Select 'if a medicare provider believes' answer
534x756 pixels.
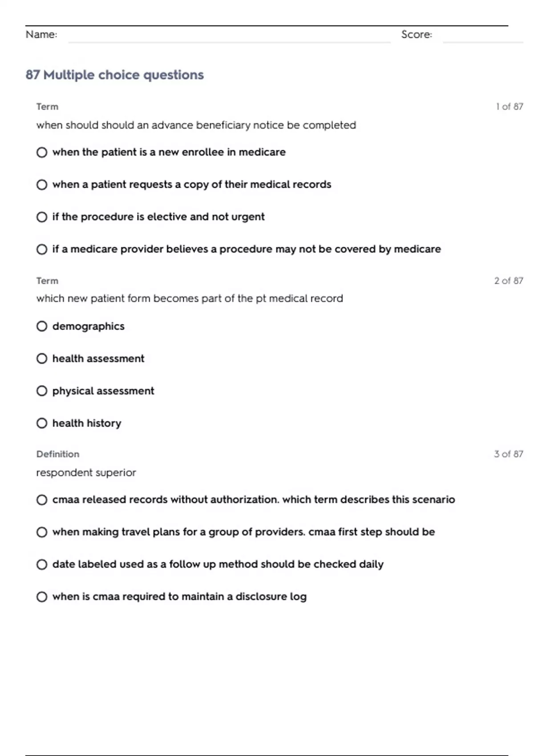[42, 249]
